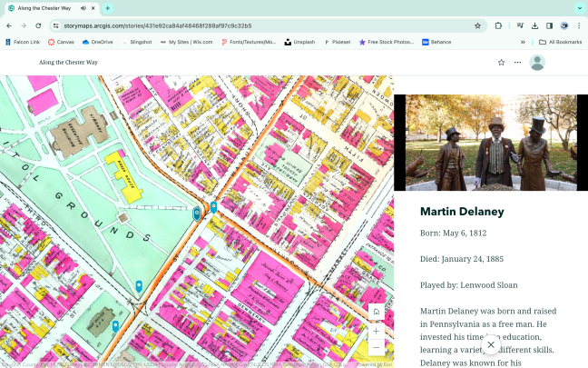Close the Martin Delaney panel with X
Image resolution: width=588 pixels, height=368 pixels.
click(491, 344)
